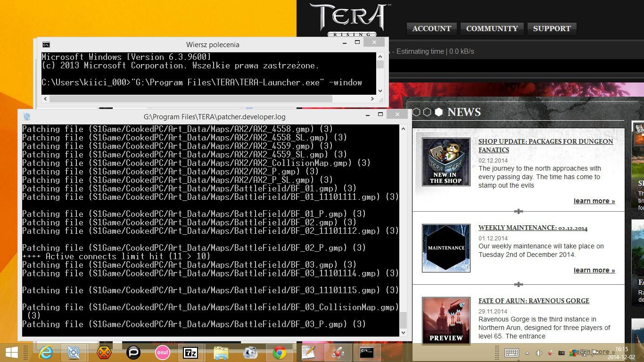Open the Ravenous Gorge Preview thumbnail
644x362 pixels.
point(446,321)
